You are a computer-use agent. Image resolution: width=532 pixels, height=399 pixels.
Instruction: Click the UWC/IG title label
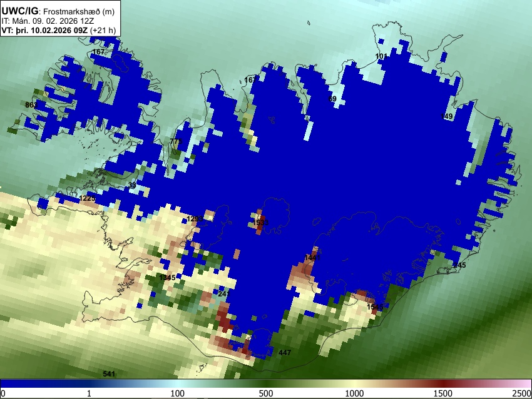point(20,11)
